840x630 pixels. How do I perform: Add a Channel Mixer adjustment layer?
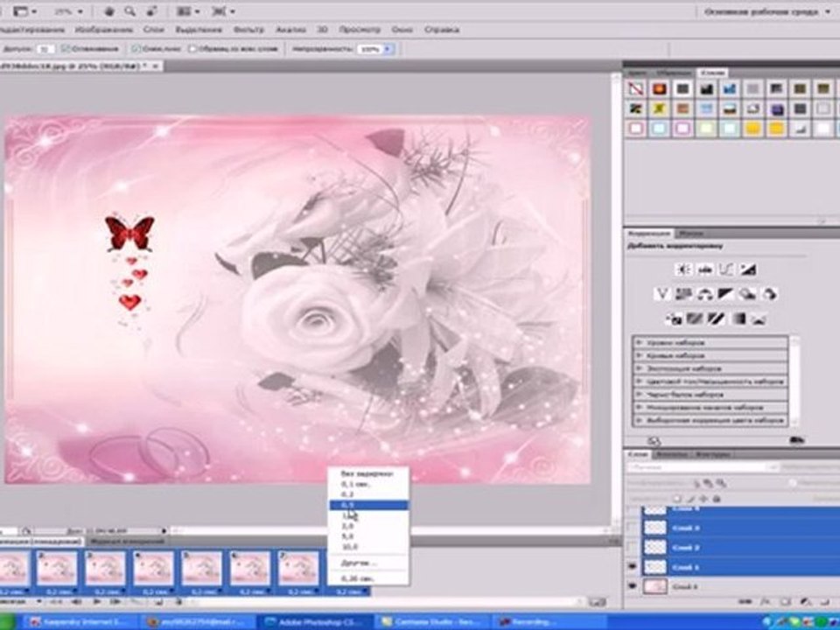point(769,294)
